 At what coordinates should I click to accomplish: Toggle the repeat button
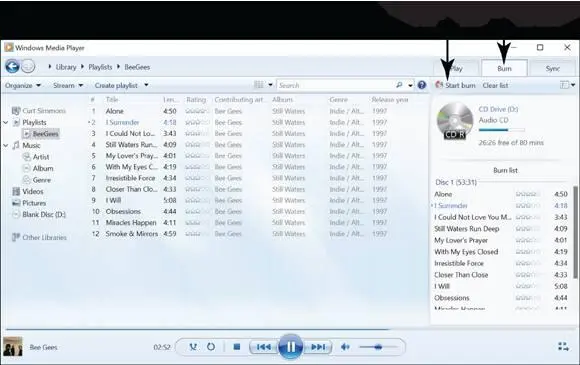coord(211,347)
